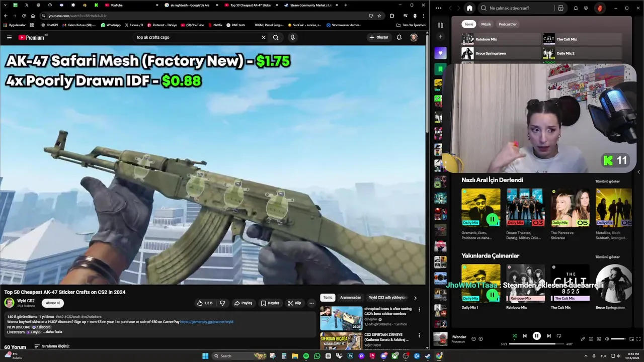The image size is (644, 362).
Task: Open Sıralama ölçütü comment sorting
Action: (52, 346)
